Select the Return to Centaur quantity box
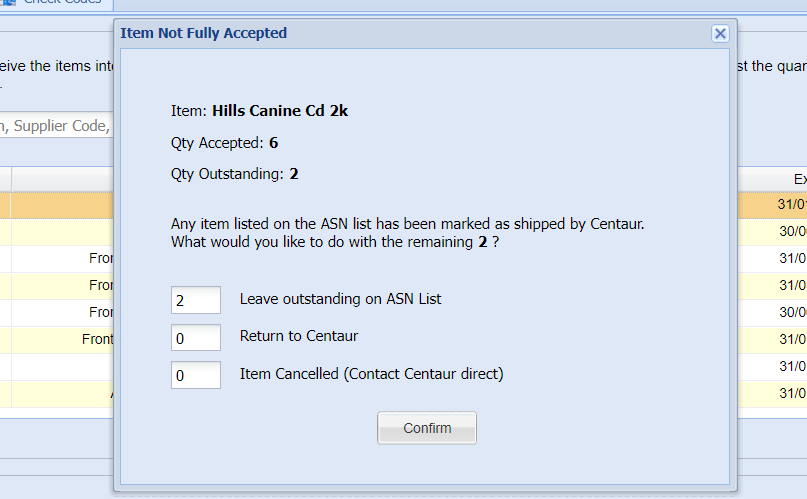807x499 pixels. (x=196, y=337)
